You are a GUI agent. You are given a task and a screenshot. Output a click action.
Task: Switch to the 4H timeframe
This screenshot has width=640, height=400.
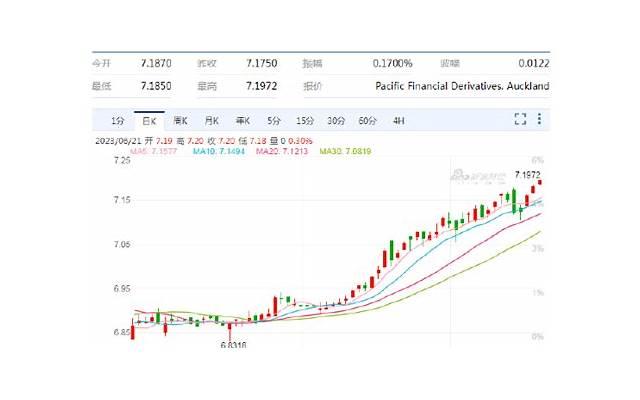398,121
